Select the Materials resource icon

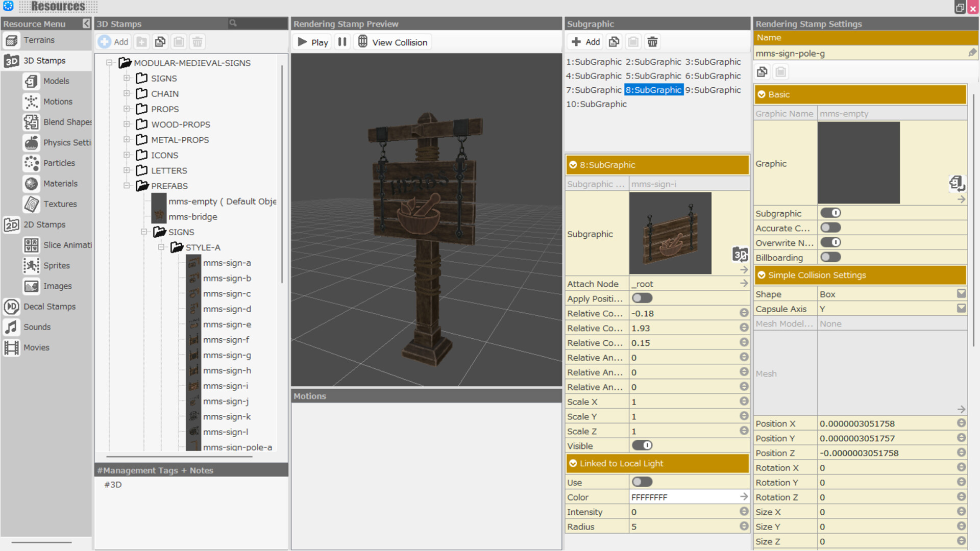click(31, 184)
